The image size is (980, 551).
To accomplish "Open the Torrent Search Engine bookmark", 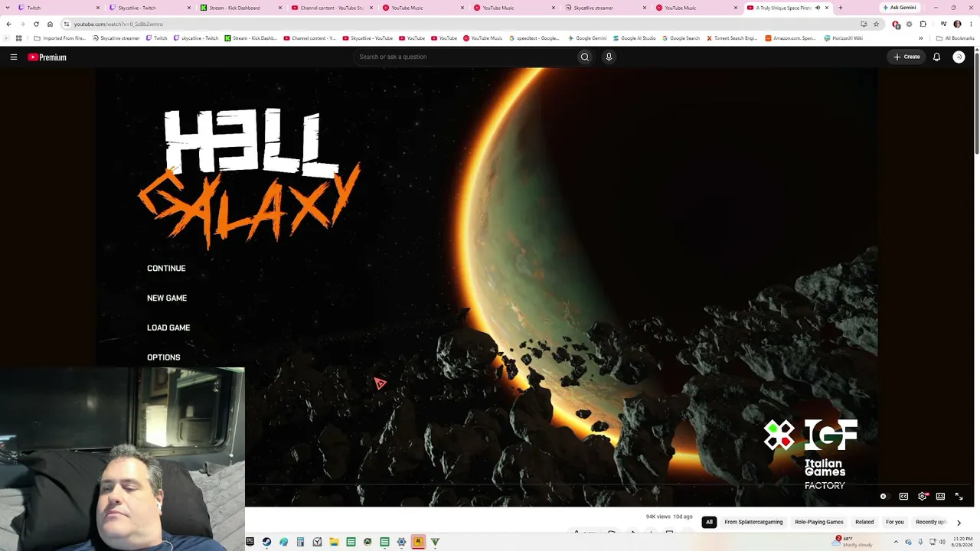I will [x=732, y=38].
